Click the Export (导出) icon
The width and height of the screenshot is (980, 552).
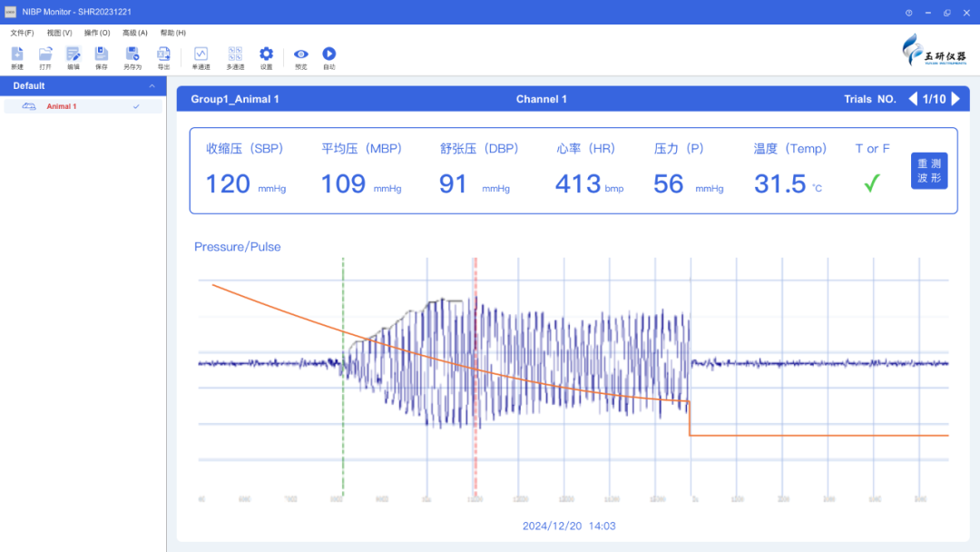163,54
